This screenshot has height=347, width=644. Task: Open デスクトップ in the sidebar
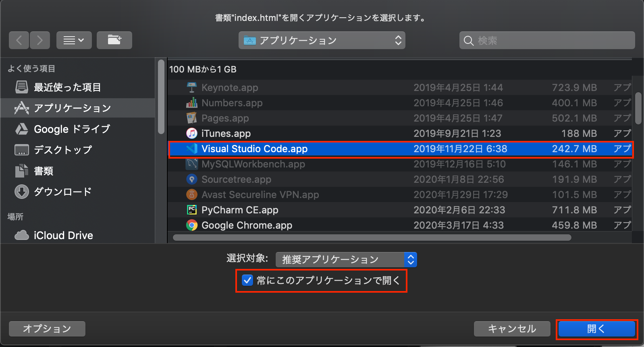point(78,150)
